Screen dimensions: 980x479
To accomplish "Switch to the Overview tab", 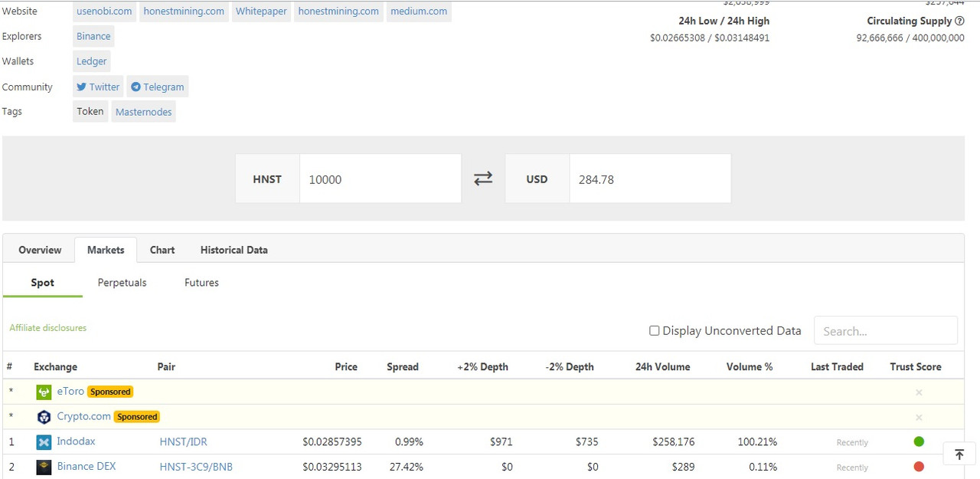I will 40,250.
